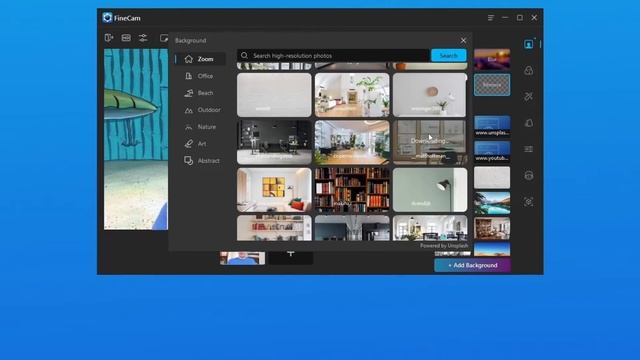The height and width of the screenshot is (360, 640).
Task: Select the Nature category
Action: coord(200,127)
